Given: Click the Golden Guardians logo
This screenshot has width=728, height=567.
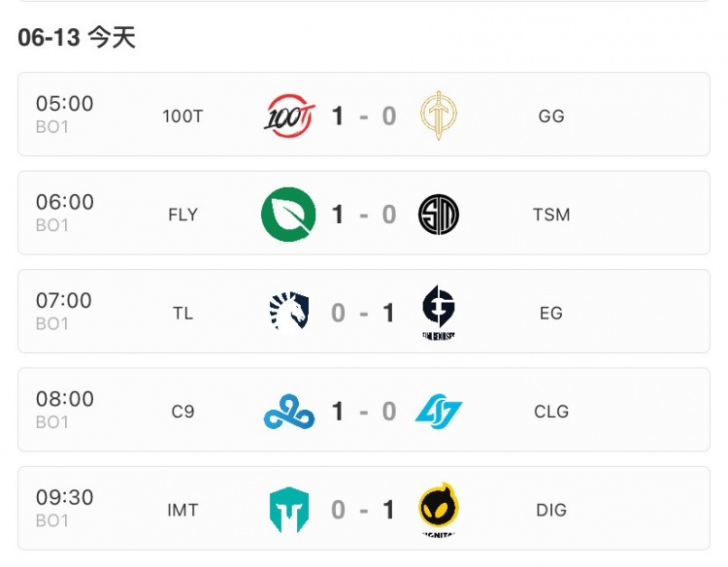Looking at the screenshot, I should pyautogui.click(x=439, y=117).
